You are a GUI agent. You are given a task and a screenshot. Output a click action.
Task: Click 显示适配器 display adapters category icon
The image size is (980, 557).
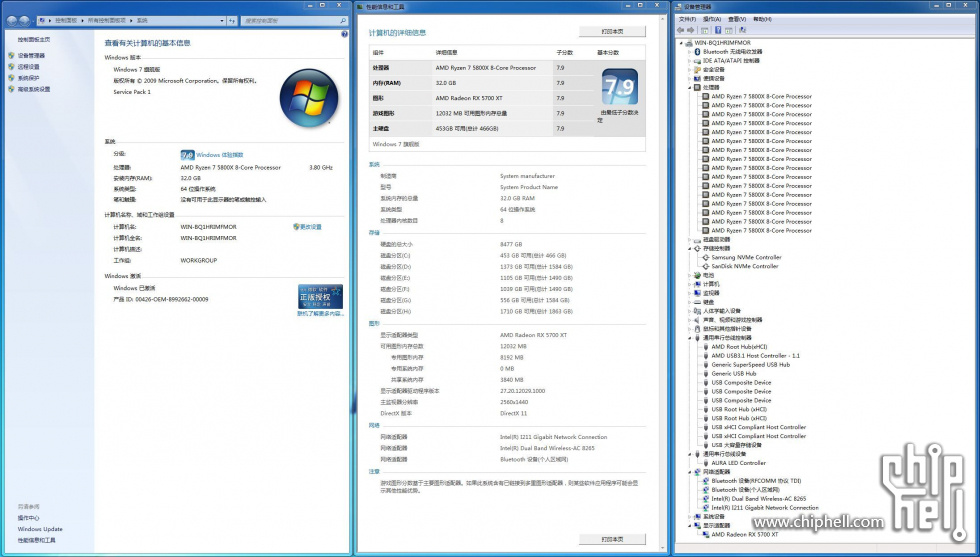[x=697, y=526]
